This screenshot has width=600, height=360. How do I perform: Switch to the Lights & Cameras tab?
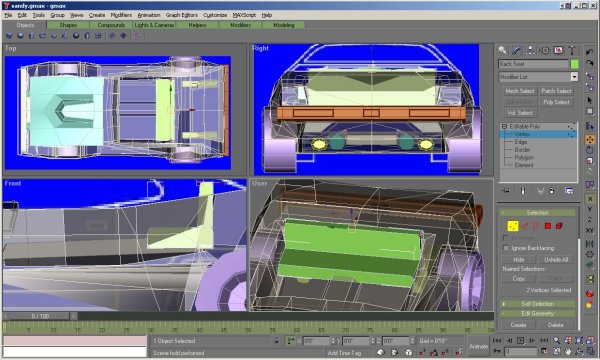pos(154,25)
